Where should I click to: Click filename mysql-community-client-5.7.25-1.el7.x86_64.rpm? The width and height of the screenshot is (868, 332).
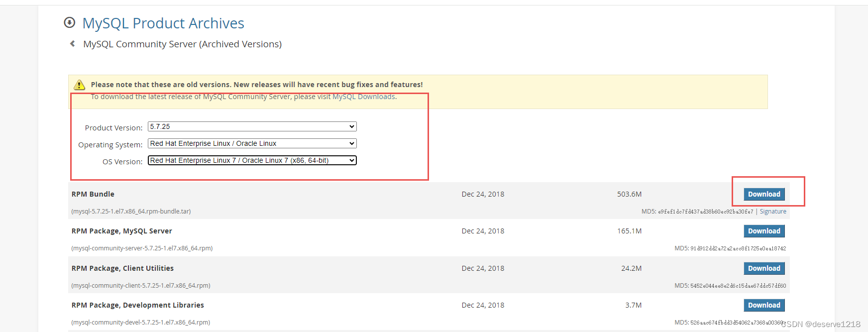click(x=141, y=286)
